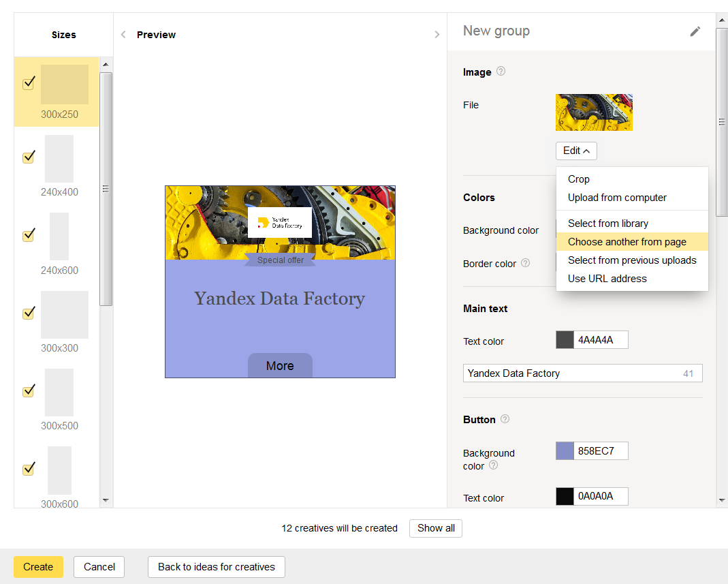Click Show all creatives button

pos(435,528)
